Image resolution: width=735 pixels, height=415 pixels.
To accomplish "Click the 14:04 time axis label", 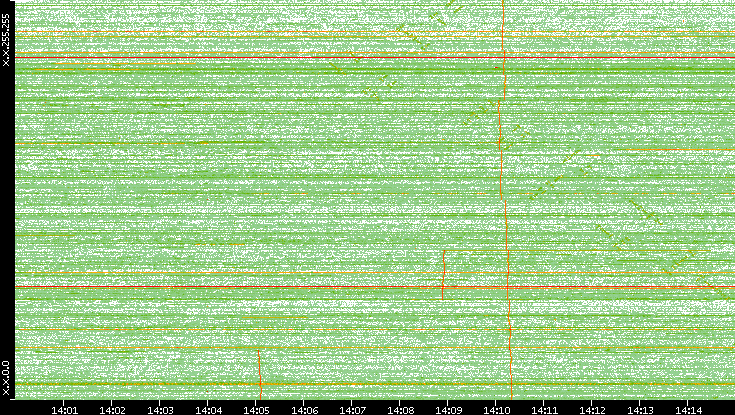I will point(208,411).
